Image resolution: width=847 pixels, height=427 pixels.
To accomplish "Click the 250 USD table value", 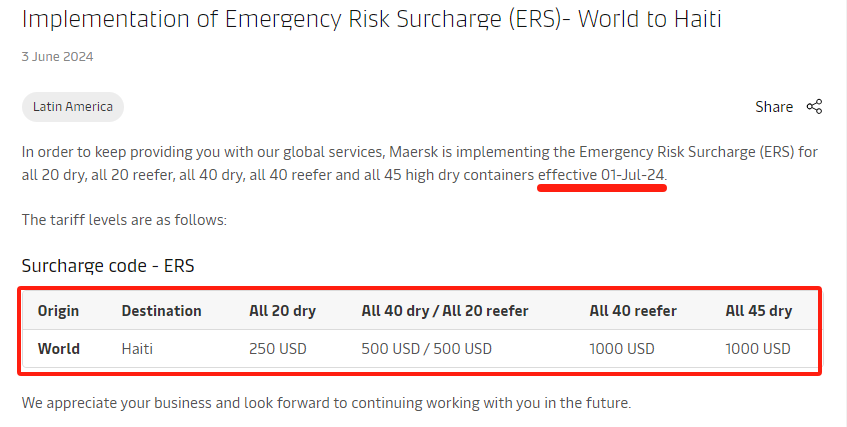I will tap(278, 349).
